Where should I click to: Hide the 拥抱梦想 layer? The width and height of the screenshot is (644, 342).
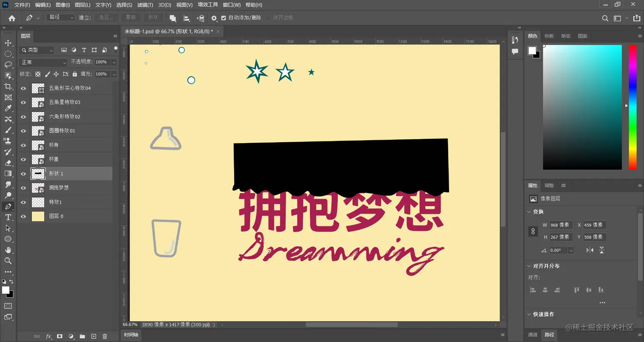(x=23, y=188)
